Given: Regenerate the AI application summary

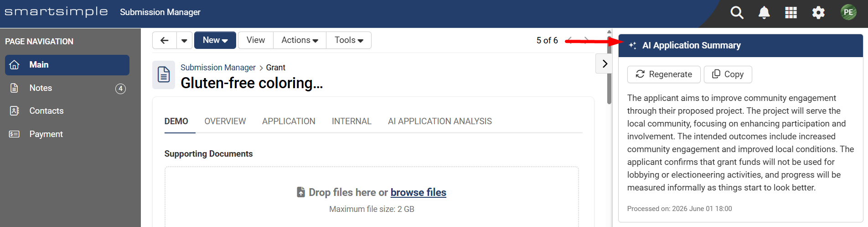Looking at the screenshot, I should 664,74.
